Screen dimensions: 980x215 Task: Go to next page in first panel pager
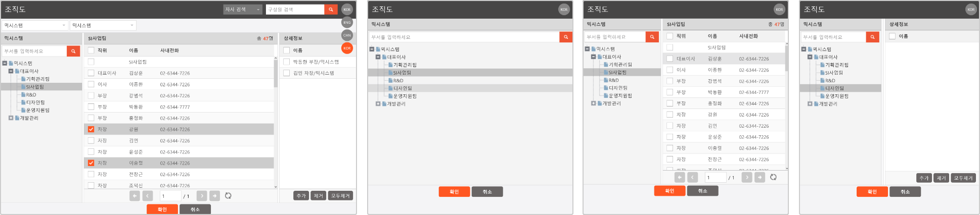coord(202,196)
